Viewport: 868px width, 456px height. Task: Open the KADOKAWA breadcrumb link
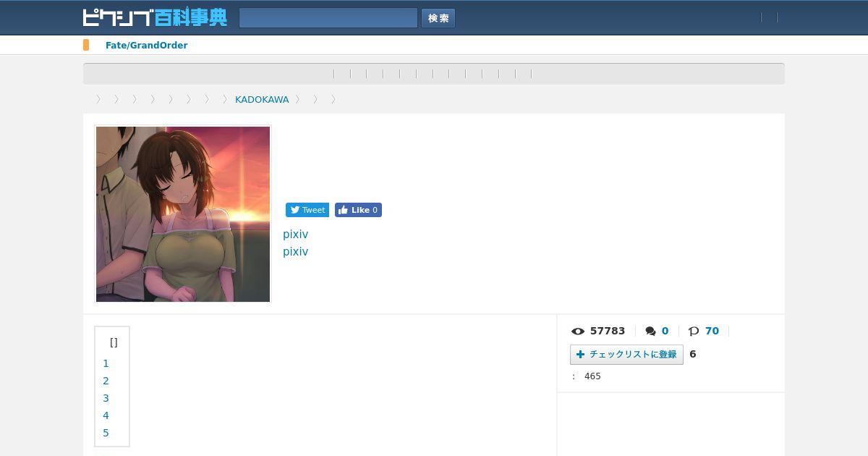262,99
